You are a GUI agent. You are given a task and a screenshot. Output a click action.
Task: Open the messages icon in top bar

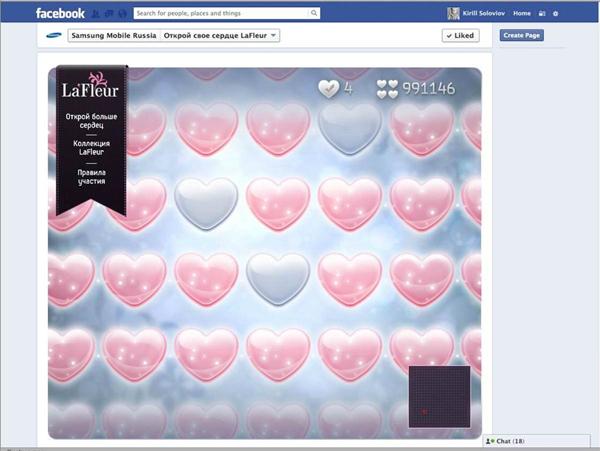[106, 14]
